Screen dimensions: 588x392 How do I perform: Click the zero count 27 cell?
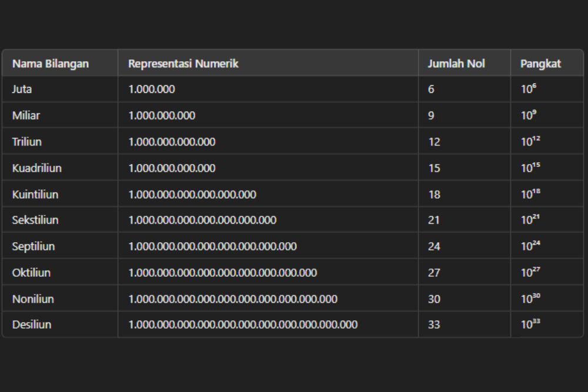coord(434,273)
